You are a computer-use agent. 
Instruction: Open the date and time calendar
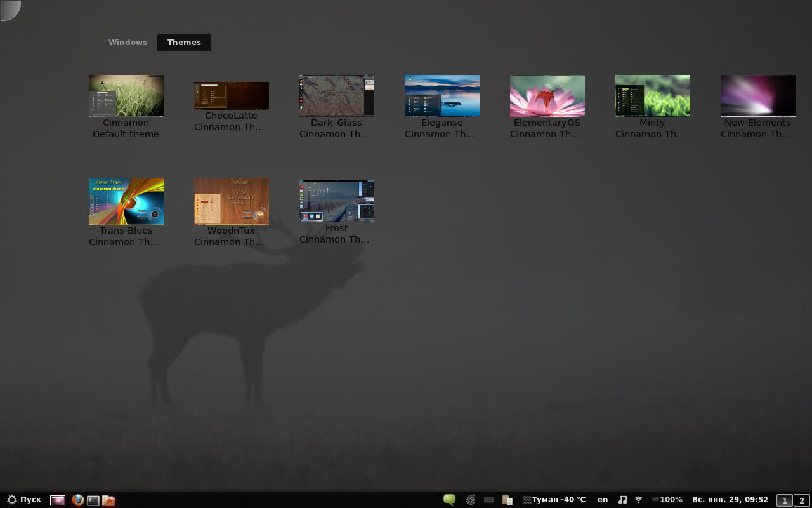pyautogui.click(x=730, y=500)
